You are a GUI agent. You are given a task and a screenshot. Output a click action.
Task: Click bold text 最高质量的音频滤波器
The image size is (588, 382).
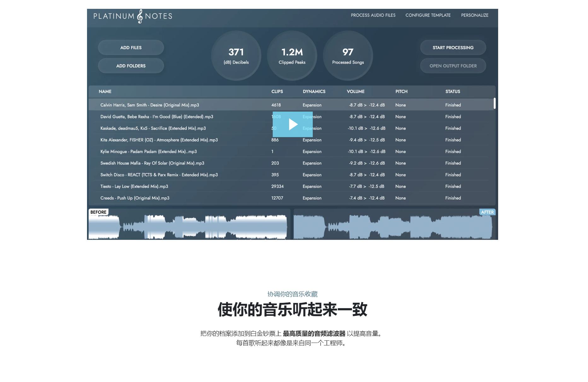pyautogui.click(x=314, y=333)
